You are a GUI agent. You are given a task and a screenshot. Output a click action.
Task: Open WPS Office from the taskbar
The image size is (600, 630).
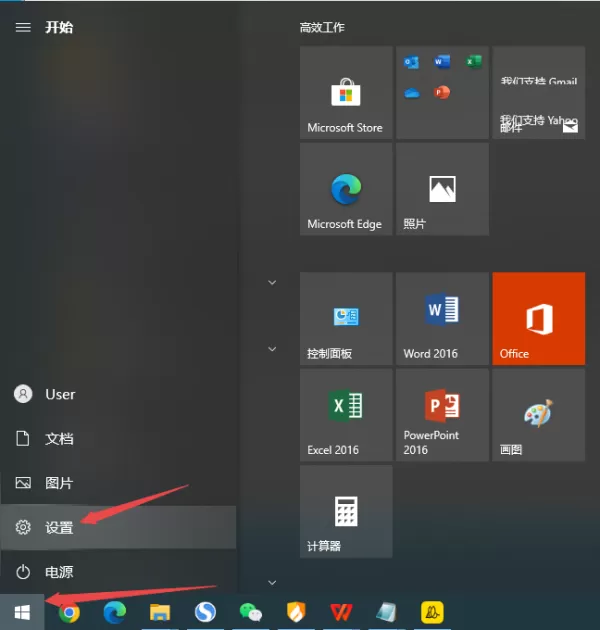pos(341,612)
